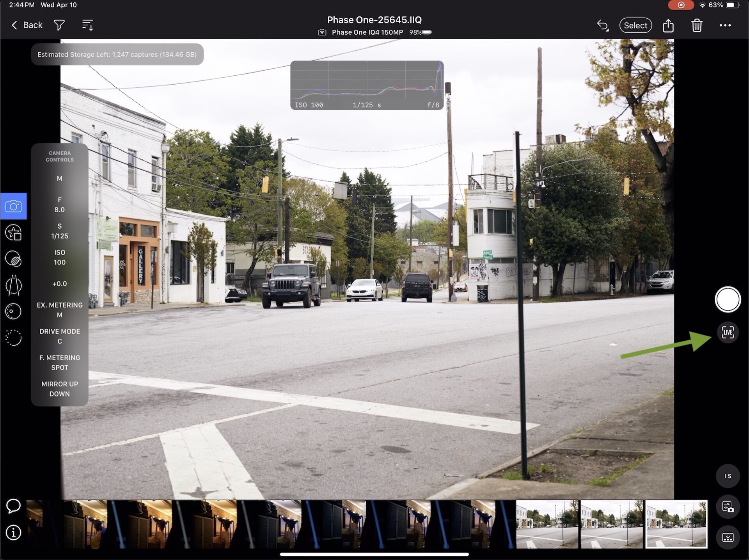This screenshot has width=749, height=560.
Task: Change Drive Mode C setting
Action: point(59,336)
